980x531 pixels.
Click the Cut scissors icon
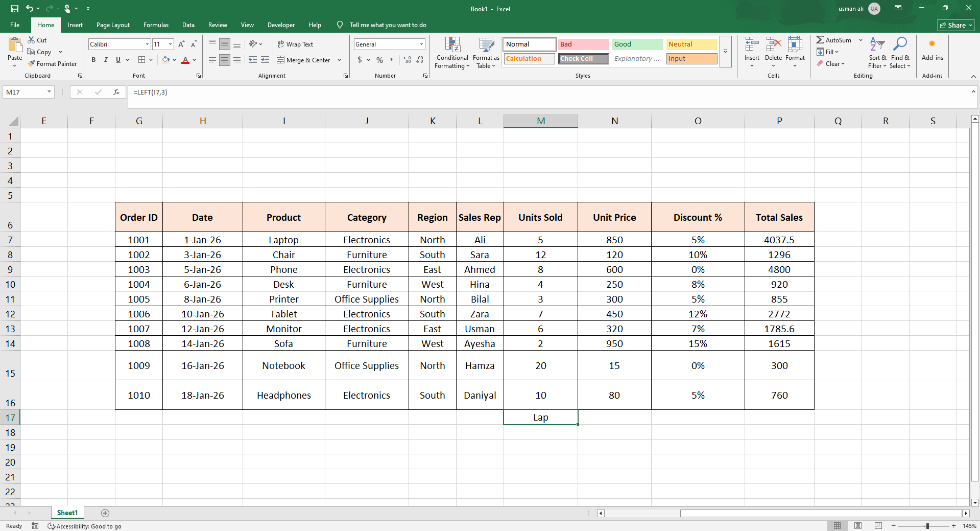(x=31, y=40)
